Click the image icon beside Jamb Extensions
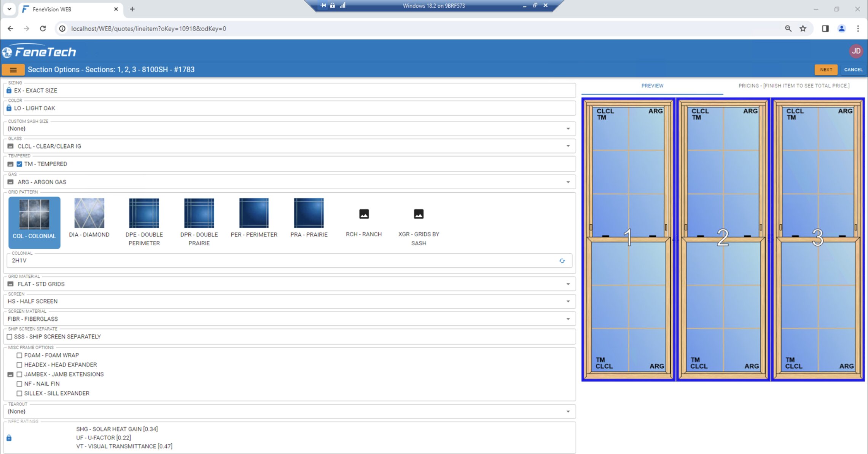This screenshot has height=454, width=868. pos(11,374)
